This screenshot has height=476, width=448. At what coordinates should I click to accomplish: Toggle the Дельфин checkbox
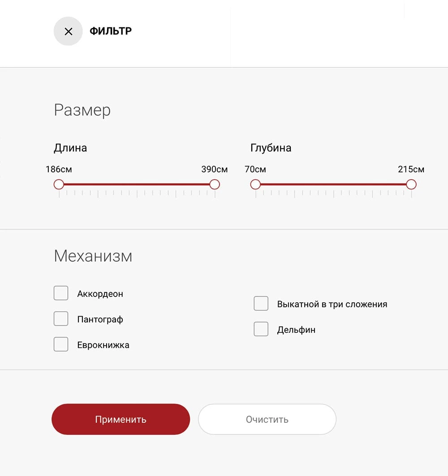(261, 329)
